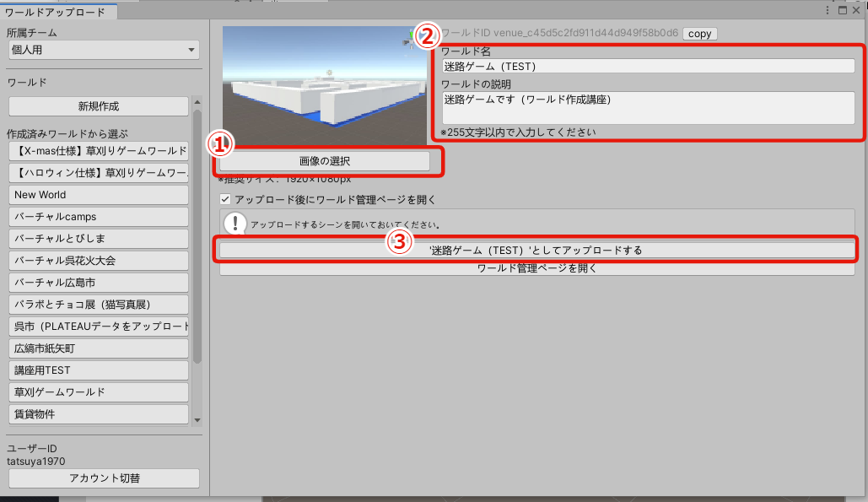The height and width of the screenshot is (502, 868).
Task: Disable アップロード後にワールド管理ページを開く checkbox
Action: tap(224, 200)
